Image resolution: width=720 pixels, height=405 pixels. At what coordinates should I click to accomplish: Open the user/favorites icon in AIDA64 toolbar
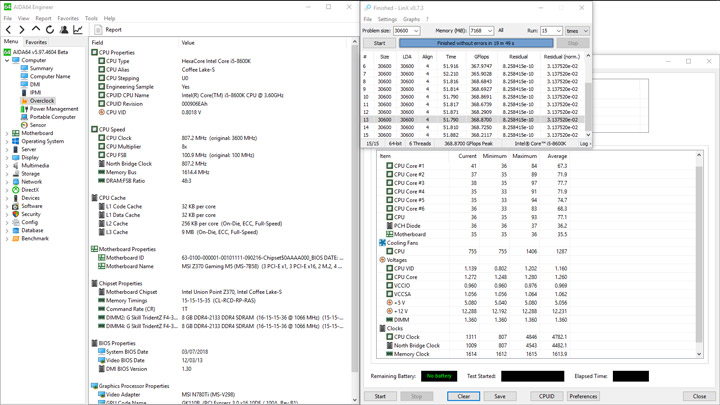pyautogui.click(x=64, y=30)
